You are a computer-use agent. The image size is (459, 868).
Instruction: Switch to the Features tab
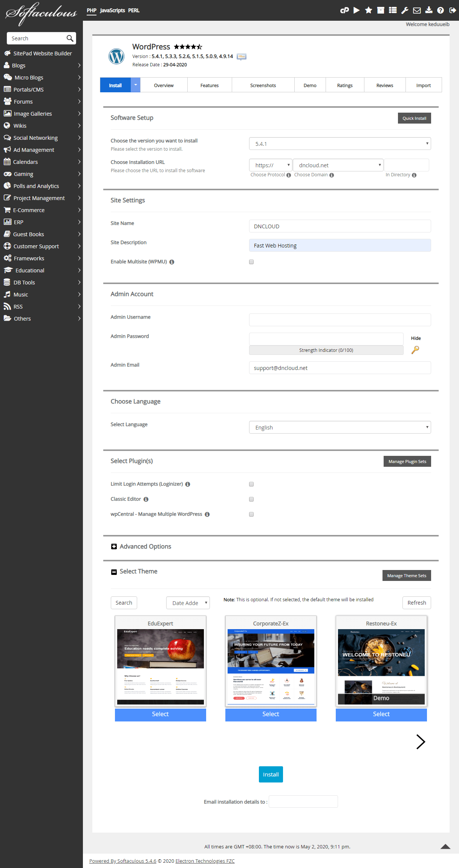pyautogui.click(x=210, y=85)
